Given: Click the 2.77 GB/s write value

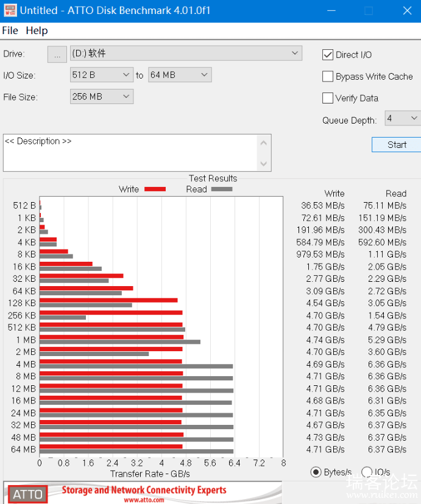Looking at the screenshot, I should 325,278.
